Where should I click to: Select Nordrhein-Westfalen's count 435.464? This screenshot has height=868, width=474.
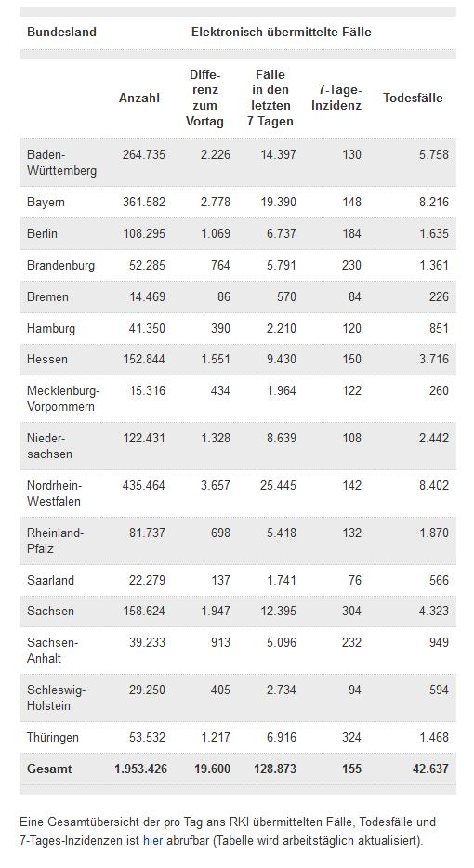point(144,485)
